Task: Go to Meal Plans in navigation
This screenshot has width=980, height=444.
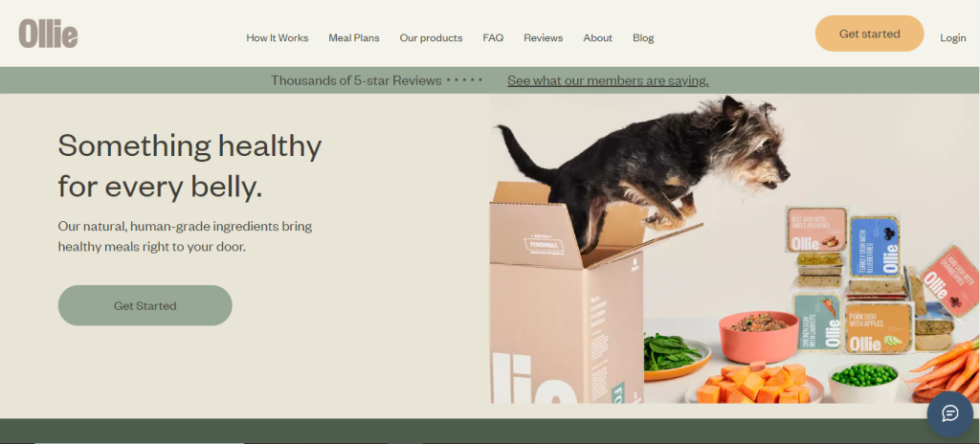Action: coord(354,37)
